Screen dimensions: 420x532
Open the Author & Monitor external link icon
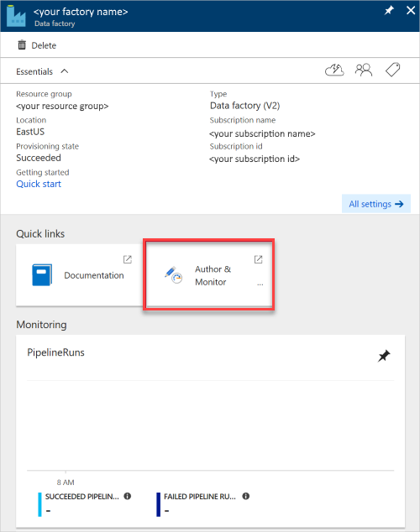point(259,259)
